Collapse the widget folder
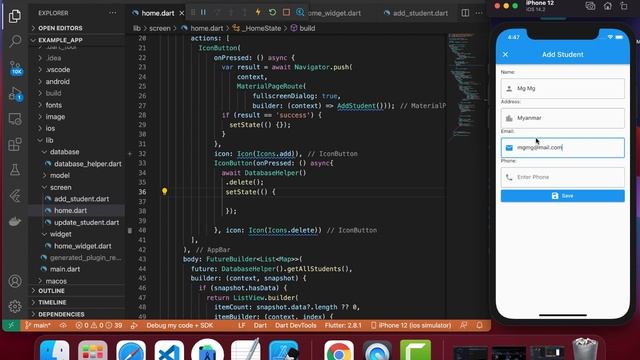Image resolution: width=640 pixels, height=360 pixels. coord(60,234)
